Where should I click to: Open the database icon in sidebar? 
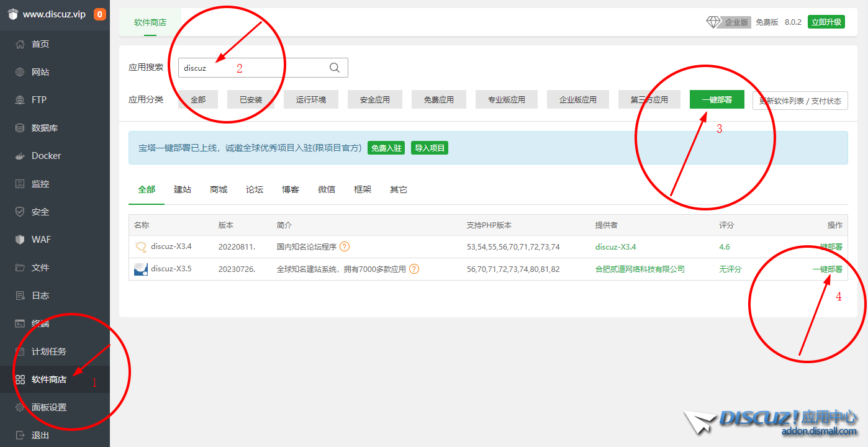coord(20,128)
